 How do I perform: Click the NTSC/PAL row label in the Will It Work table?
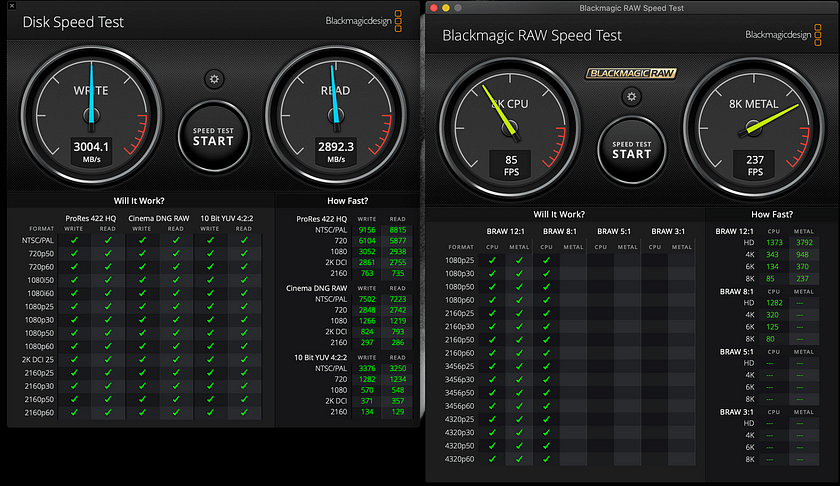coord(38,241)
